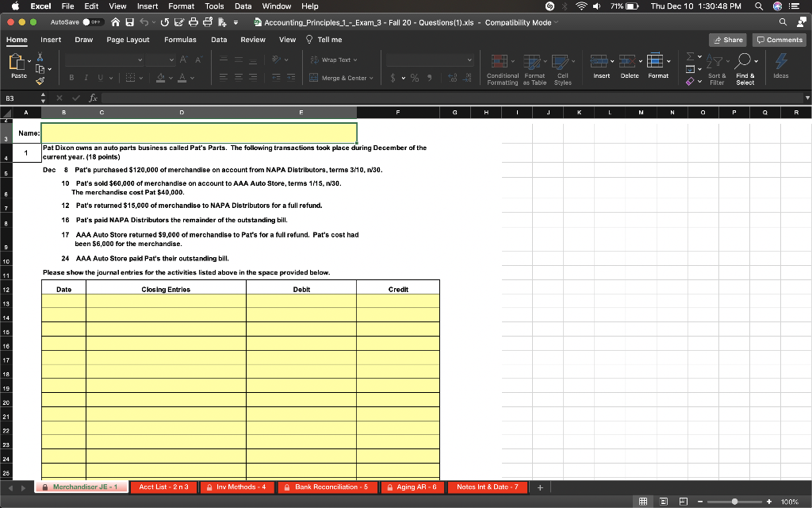Click the Underline formatting icon

101,77
